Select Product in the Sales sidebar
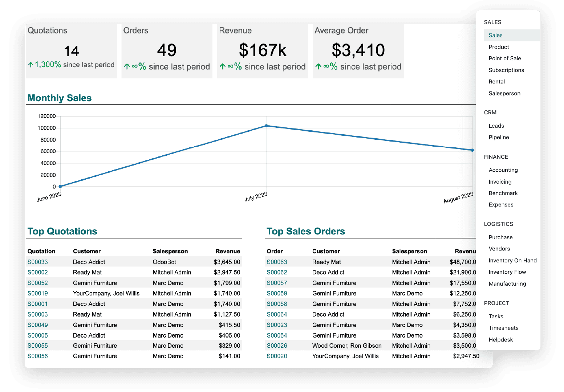The image size is (564, 392). (x=499, y=47)
